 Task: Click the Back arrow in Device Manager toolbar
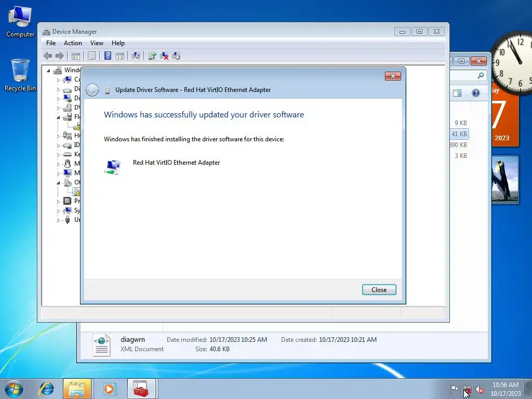click(48, 56)
